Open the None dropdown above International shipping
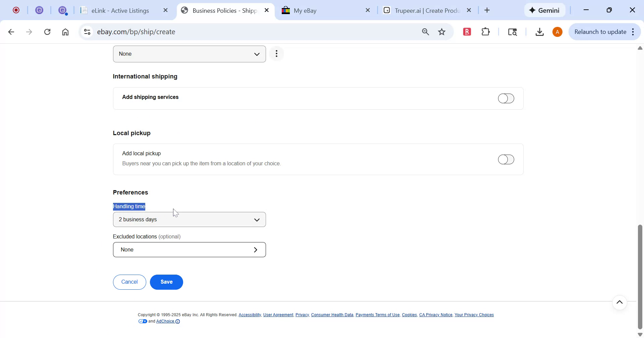 coord(190,54)
